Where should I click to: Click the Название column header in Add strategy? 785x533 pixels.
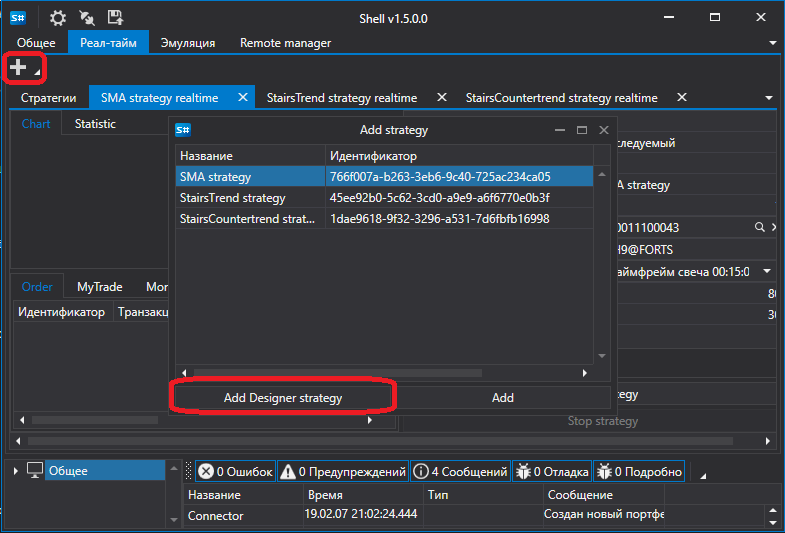[250, 156]
